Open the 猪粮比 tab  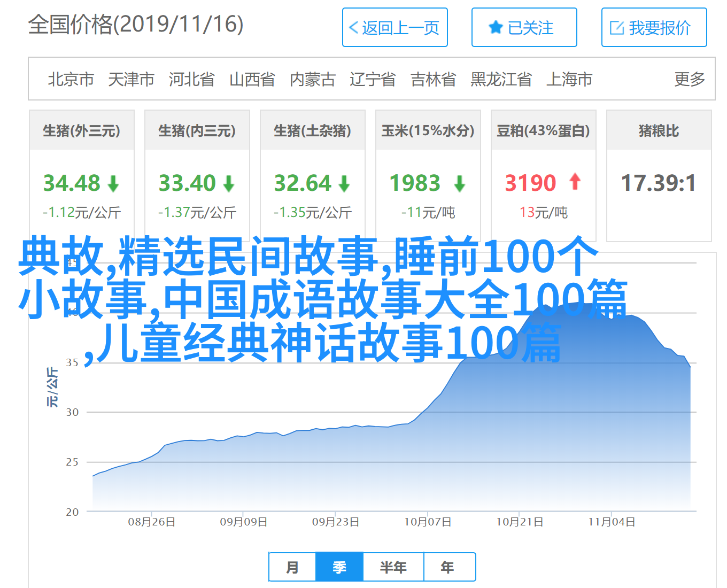[x=659, y=130]
